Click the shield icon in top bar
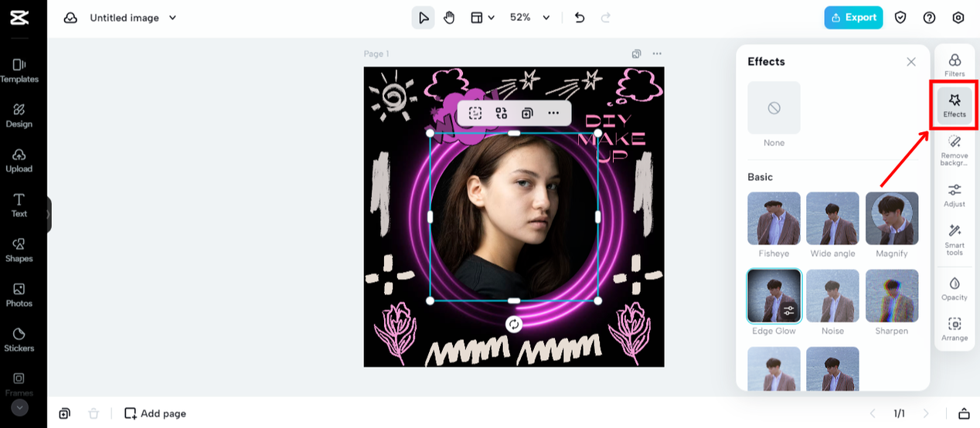The image size is (980, 428). (x=900, y=18)
